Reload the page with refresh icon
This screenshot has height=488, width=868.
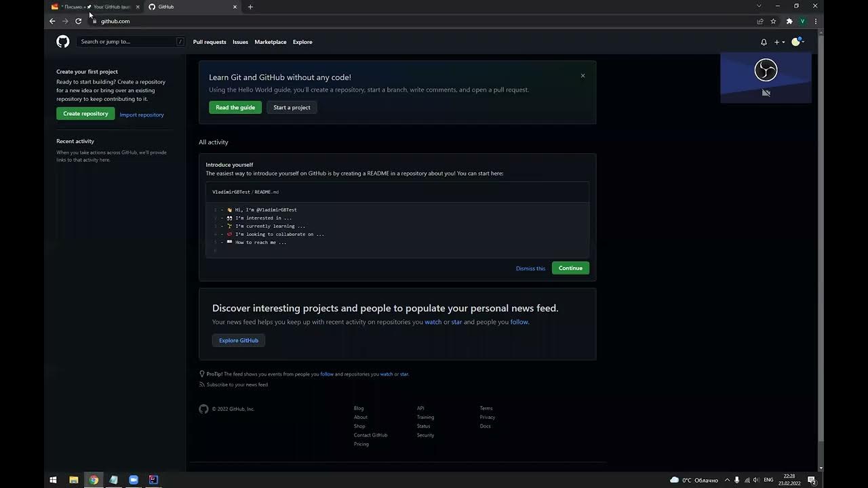point(78,21)
